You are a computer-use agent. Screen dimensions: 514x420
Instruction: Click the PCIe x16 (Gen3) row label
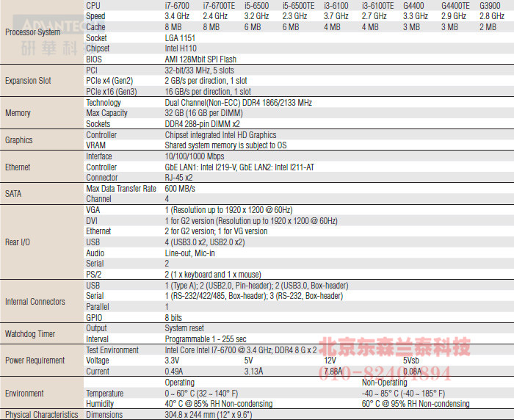click(112, 92)
